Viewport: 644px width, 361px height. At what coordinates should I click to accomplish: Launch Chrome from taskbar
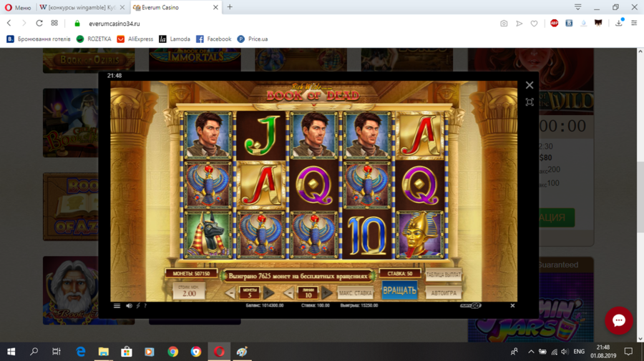pos(173,352)
